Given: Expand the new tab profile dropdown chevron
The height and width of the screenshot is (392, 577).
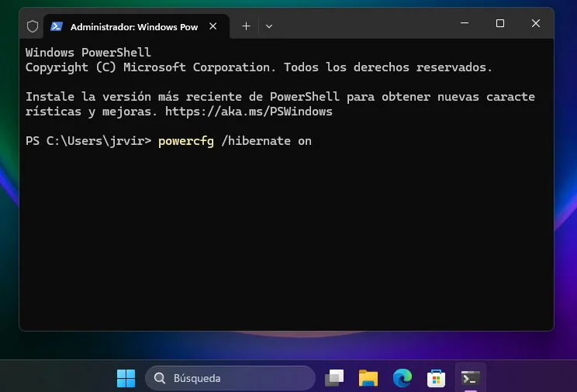Looking at the screenshot, I should (269, 26).
